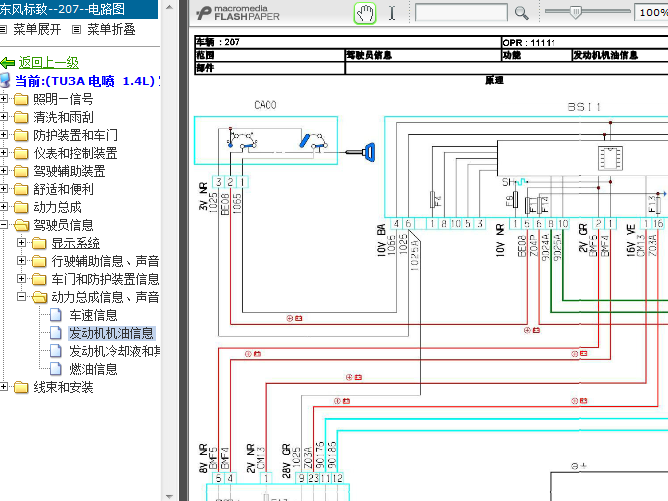Click the 线束和安装 folder icon
Image resolution: width=668 pixels, height=501 pixels.
(x=21, y=387)
